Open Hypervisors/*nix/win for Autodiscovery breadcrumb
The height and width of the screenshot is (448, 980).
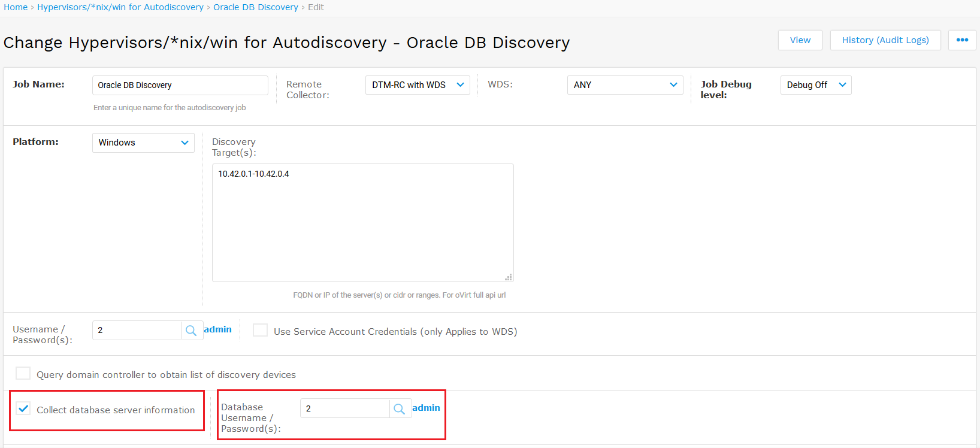click(x=120, y=7)
